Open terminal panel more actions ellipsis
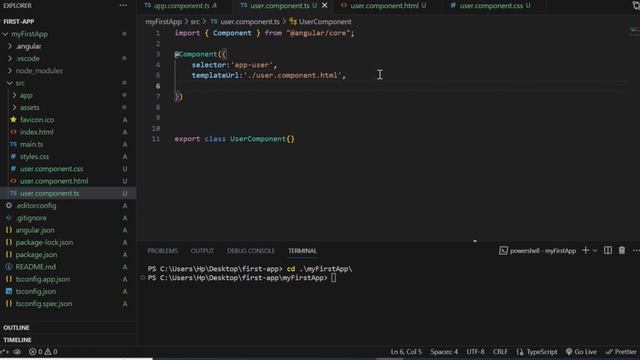The image size is (640, 360). click(636, 250)
